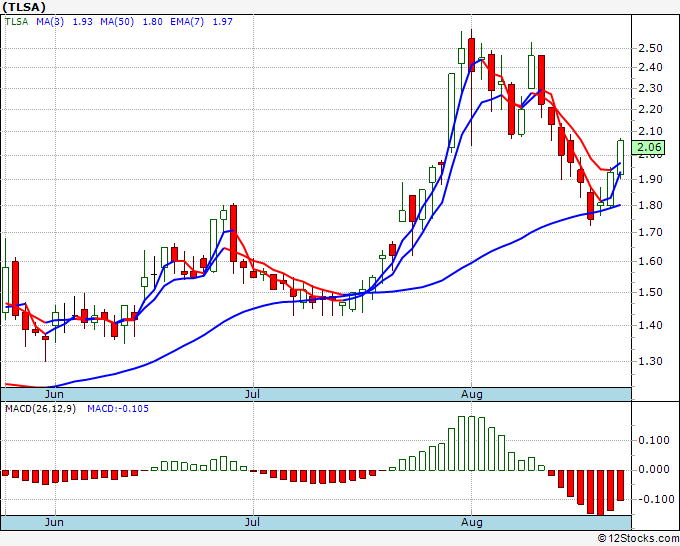Screen dimensions: 680x546
Task: Click the Aug label under MACD panel
Action: [x=471, y=522]
